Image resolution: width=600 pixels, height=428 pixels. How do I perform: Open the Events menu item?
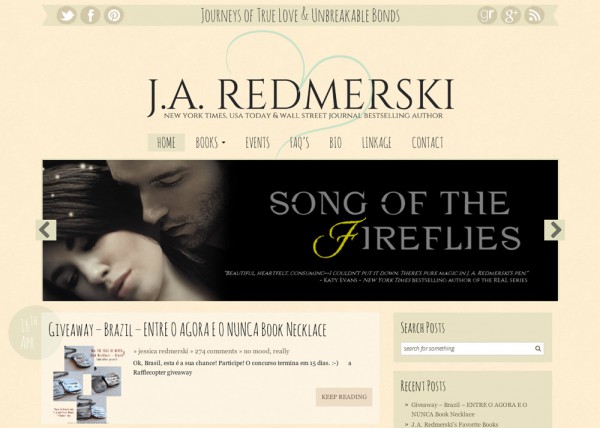(257, 143)
